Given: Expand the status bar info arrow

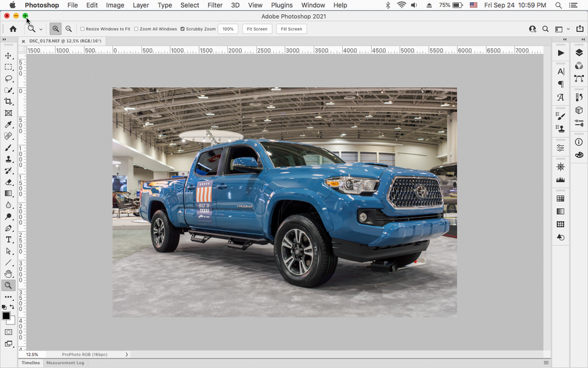Looking at the screenshot, I should click(x=127, y=354).
